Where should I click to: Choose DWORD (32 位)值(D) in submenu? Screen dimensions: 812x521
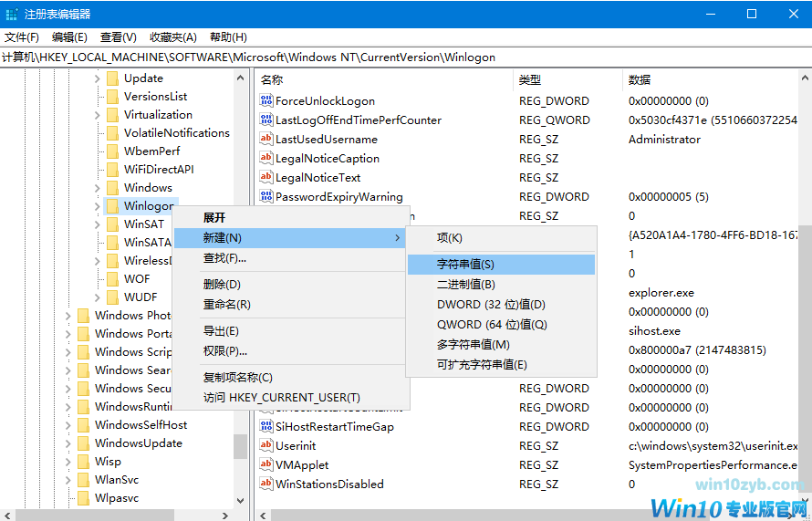(x=491, y=305)
